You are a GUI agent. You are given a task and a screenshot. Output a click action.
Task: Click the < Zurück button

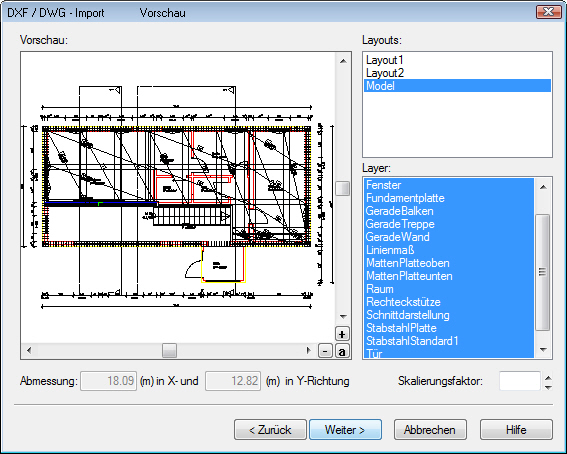(270, 430)
